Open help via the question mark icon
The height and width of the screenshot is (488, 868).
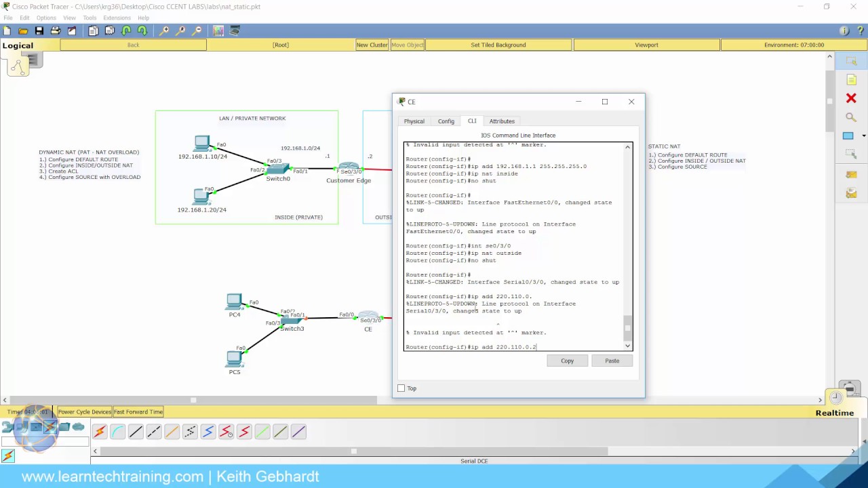(859, 30)
